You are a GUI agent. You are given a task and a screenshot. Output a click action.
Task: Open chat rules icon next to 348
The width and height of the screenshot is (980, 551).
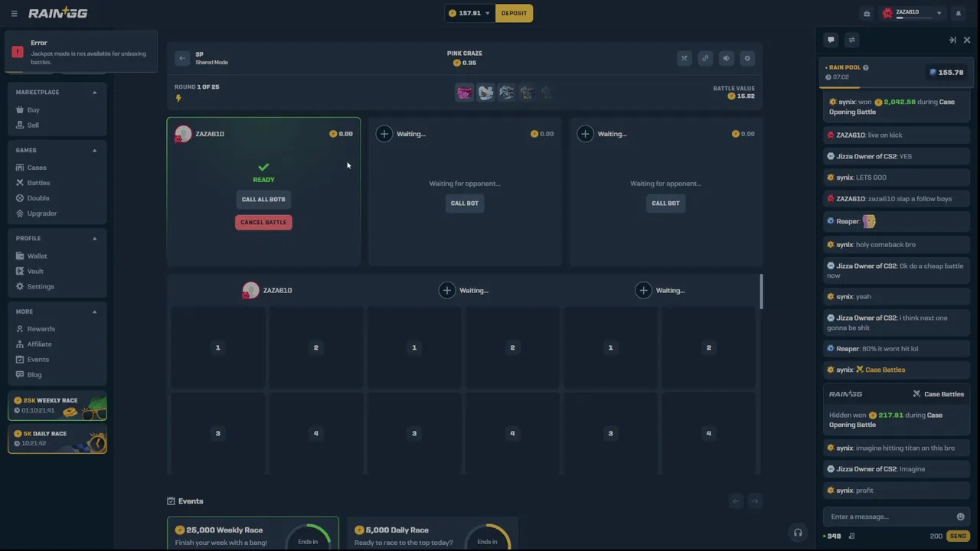point(852,536)
